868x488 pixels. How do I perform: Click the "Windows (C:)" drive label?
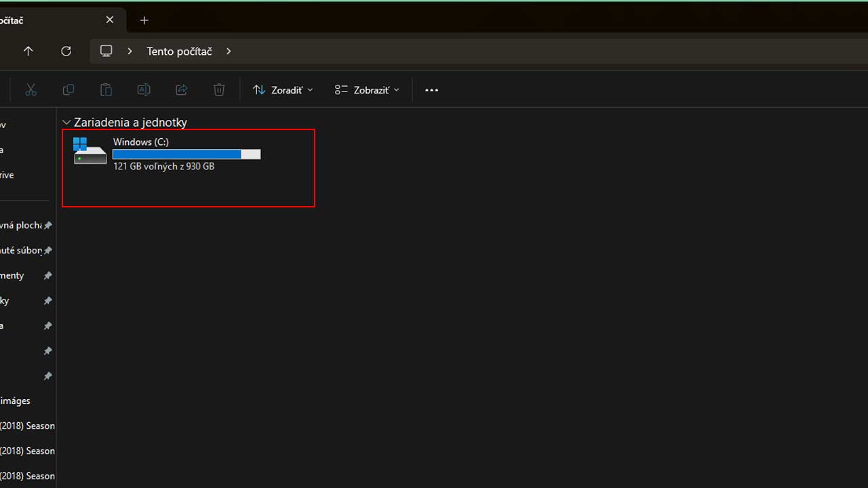(141, 142)
